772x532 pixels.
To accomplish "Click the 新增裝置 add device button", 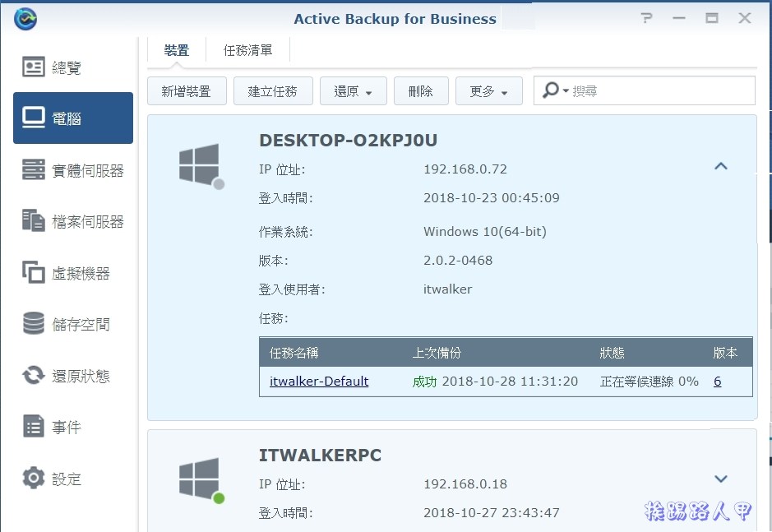I will pyautogui.click(x=187, y=90).
